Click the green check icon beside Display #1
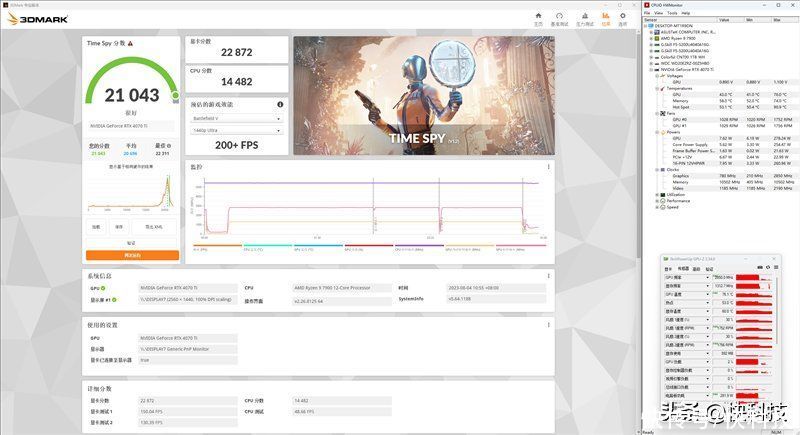 point(114,300)
